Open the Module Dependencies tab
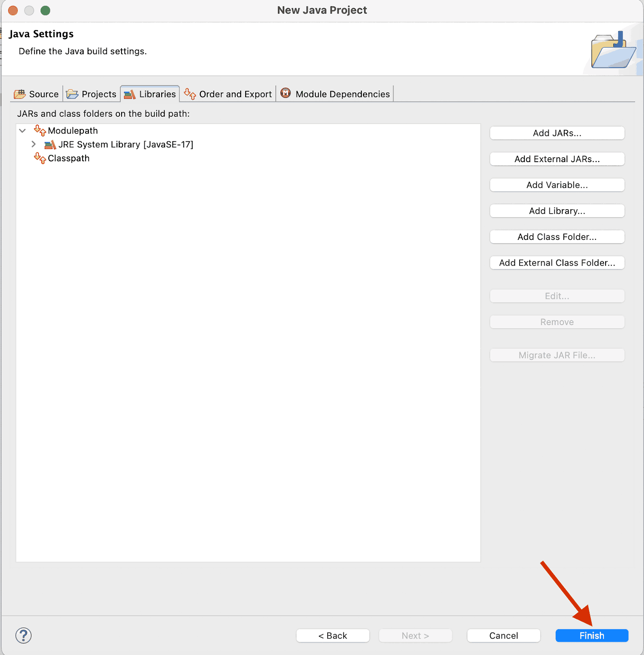 335,94
